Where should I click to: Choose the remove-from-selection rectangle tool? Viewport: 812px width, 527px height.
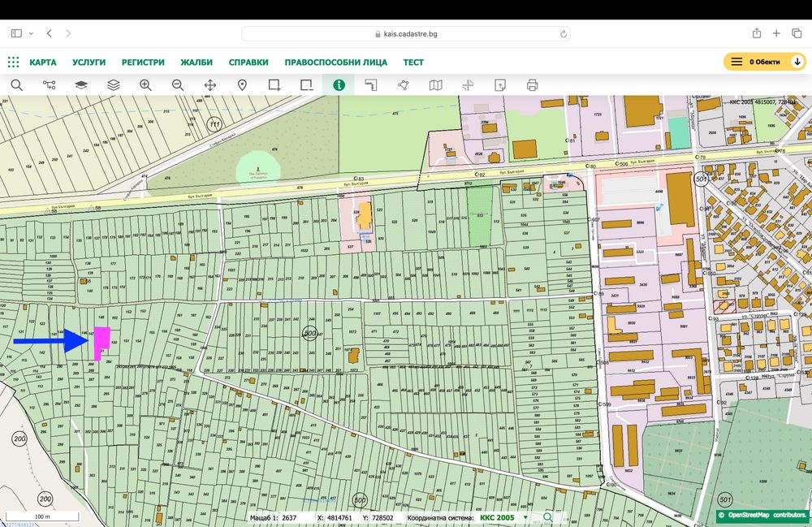tap(307, 85)
